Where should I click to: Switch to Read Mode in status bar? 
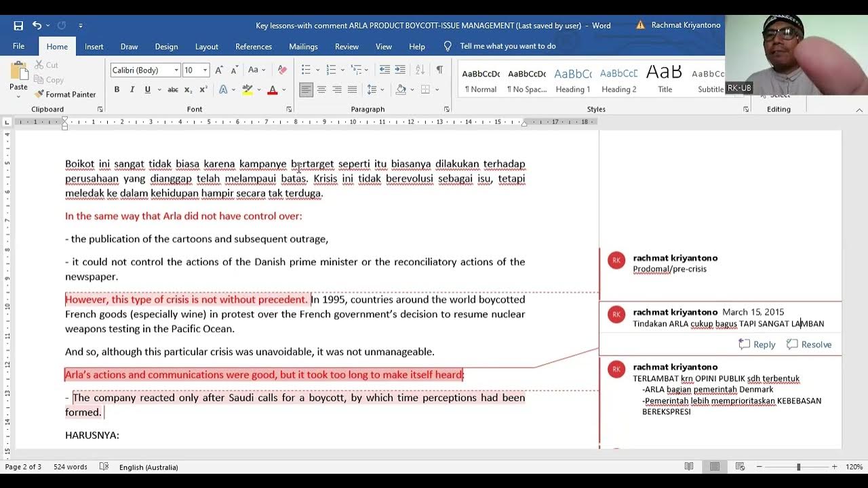click(x=689, y=467)
